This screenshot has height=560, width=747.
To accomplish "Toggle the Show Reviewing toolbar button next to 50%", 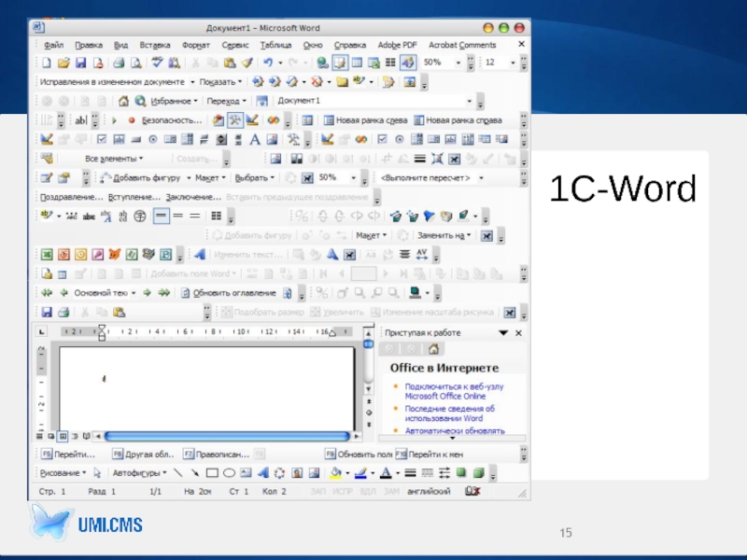I will (408, 63).
